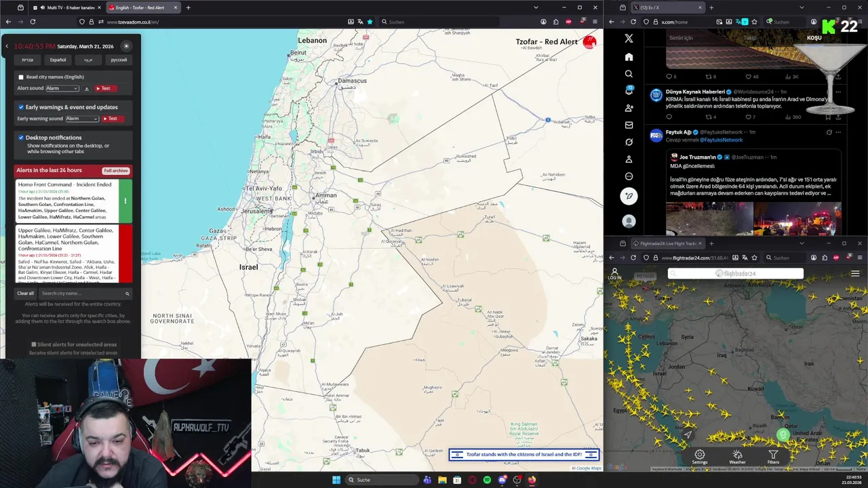
Task: Open X profile person icon
Action: tap(629, 159)
